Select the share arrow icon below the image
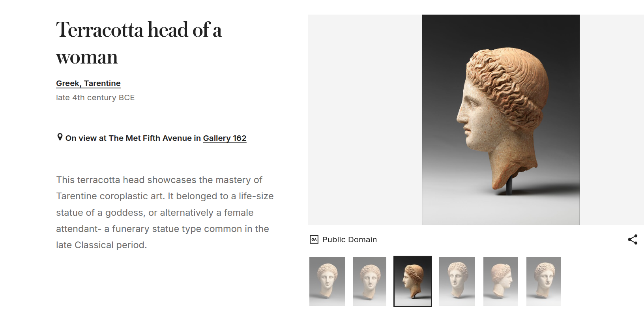The height and width of the screenshot is (320, 644). tap(633, 239)
